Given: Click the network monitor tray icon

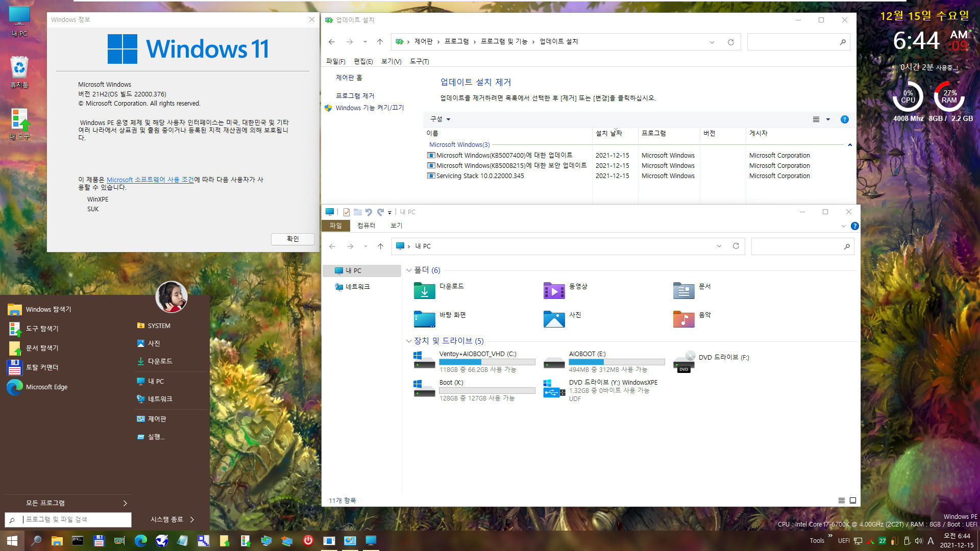Looking at the screenshot, I should 858,541.
